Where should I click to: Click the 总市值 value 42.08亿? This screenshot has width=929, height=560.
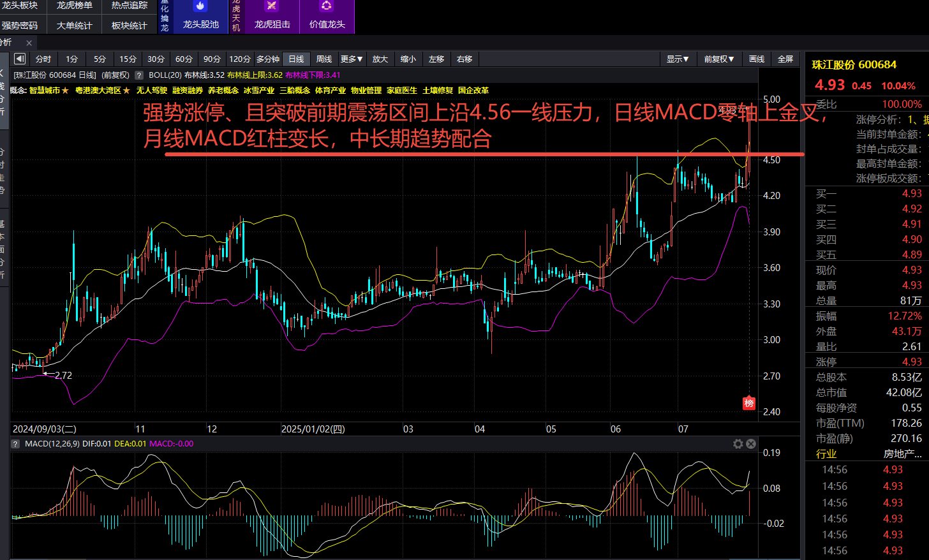click(x=903, y=392)
